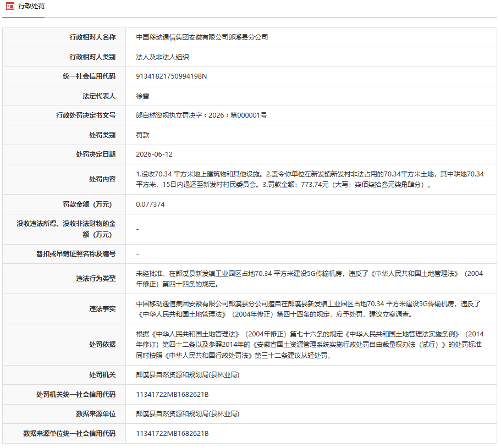Click code 11341722MB1682621B in the 数据来源单位统一社会信用代码 row
Screen dimensions: 501x448
coord(172,434)
